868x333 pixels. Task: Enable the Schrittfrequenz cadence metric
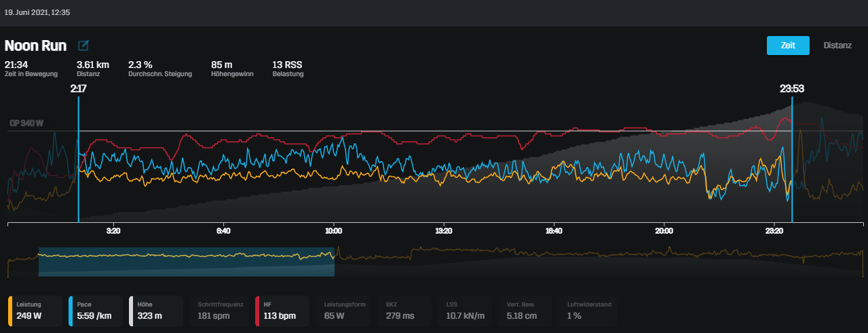pos(221,310)
